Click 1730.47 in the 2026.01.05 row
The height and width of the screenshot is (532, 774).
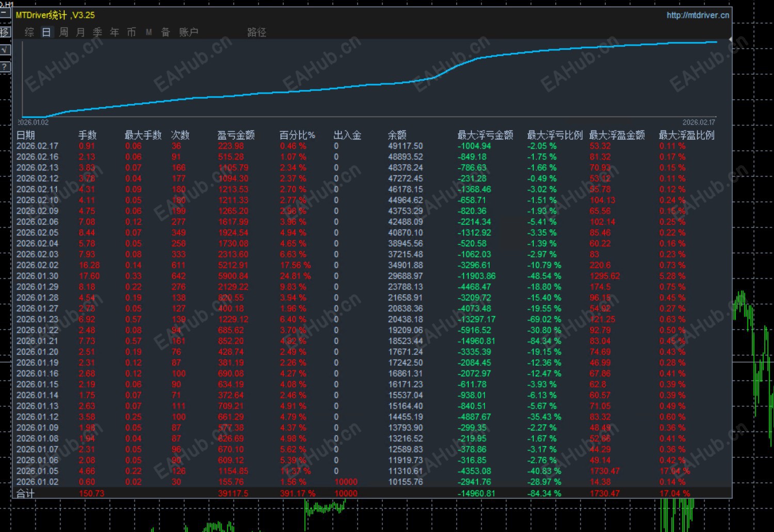point(604,471)
